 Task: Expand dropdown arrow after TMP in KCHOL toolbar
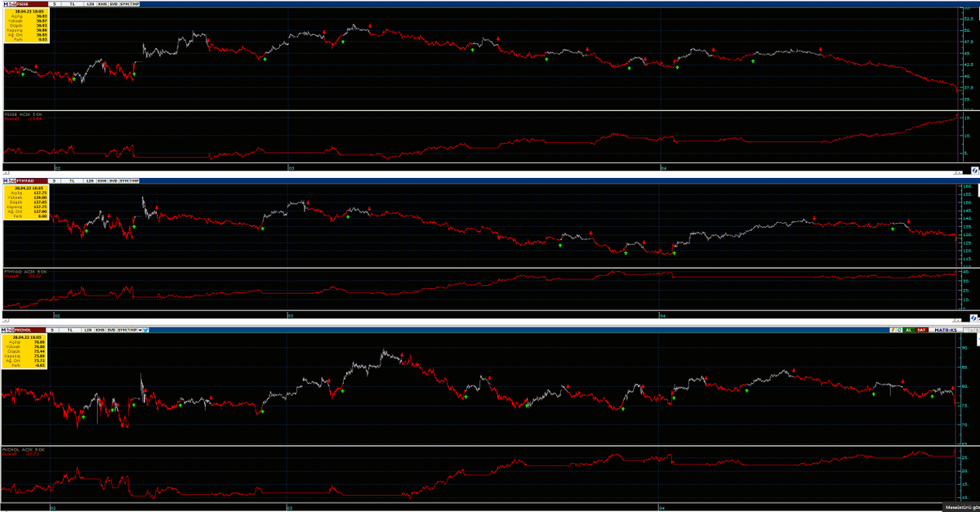[x=140, y=330]
